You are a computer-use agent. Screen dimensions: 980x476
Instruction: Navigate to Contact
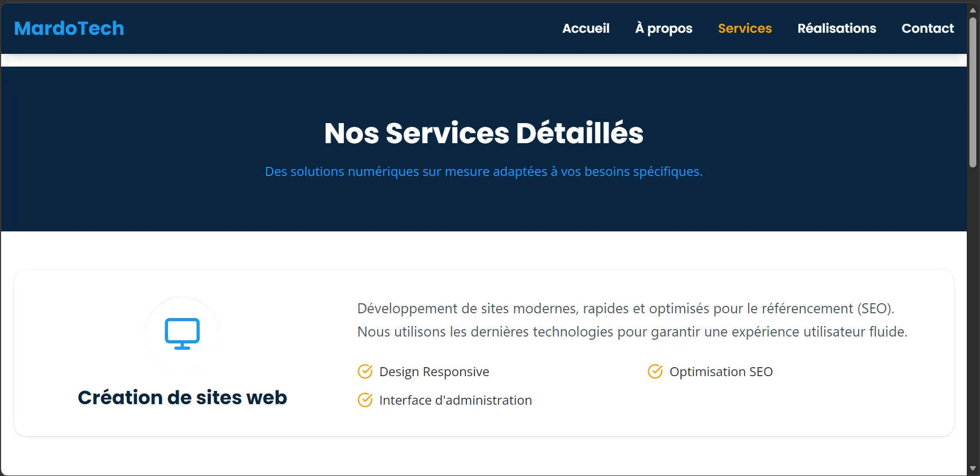click(x=928, y=29)
